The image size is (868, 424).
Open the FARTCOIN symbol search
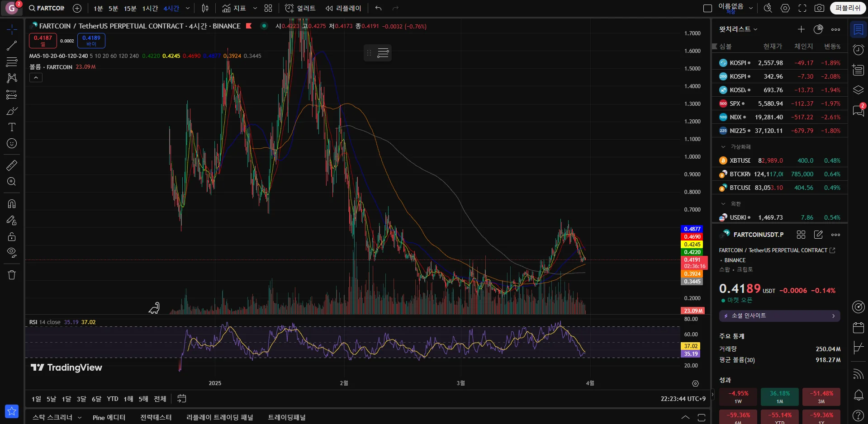pos(47,8)
